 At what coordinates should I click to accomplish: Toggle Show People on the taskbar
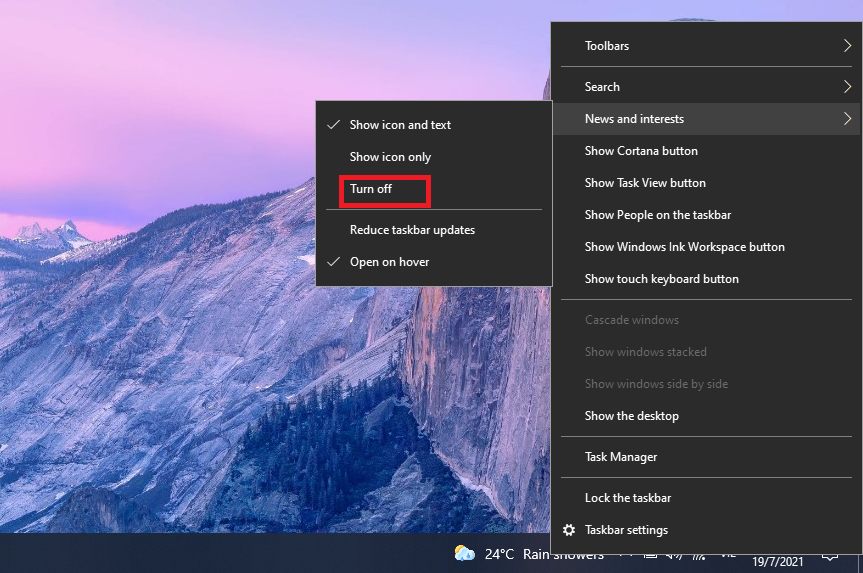[x=706, y=215]
